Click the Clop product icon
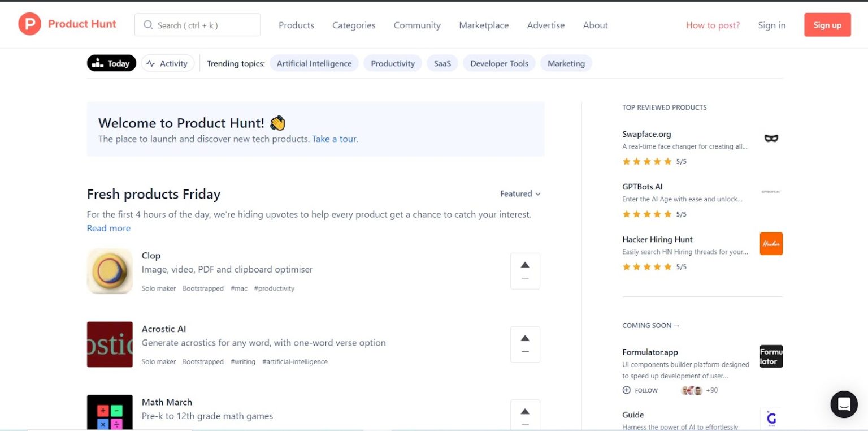This screenshot has height=431, width=868. 110,271
